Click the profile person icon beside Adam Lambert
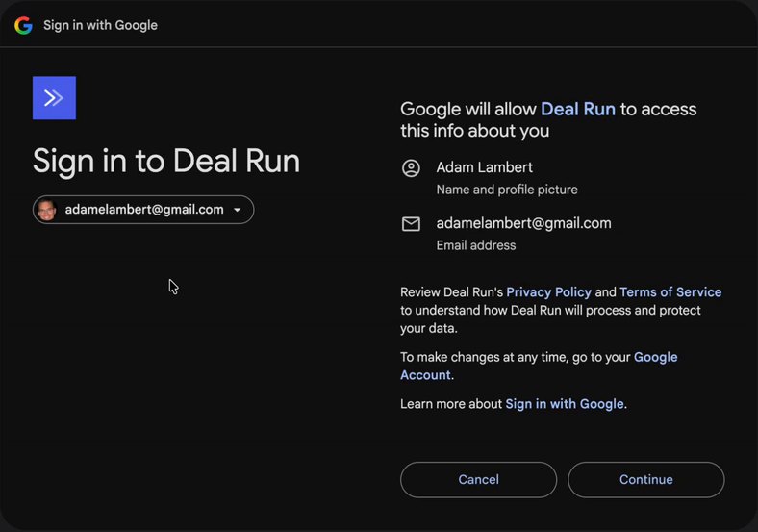This screenshot has width=758, height=532. (411, 168)
